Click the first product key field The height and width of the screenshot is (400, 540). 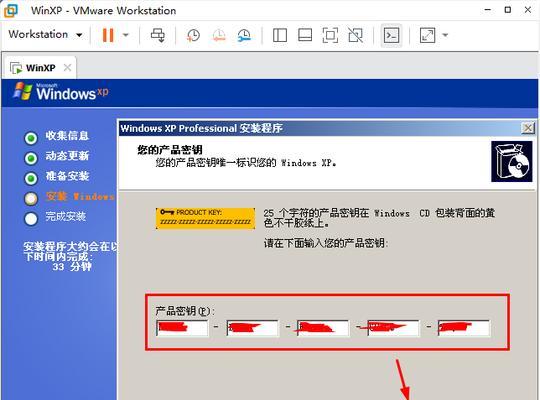[182, 328]
